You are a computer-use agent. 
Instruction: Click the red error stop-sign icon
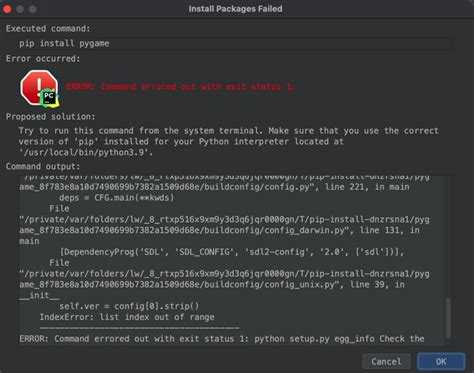pos(36,87)
